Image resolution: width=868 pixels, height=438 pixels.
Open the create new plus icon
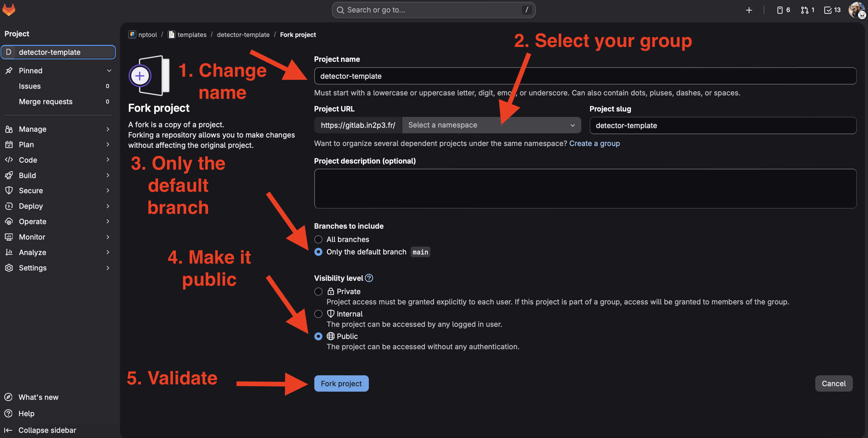click(749, 10)
